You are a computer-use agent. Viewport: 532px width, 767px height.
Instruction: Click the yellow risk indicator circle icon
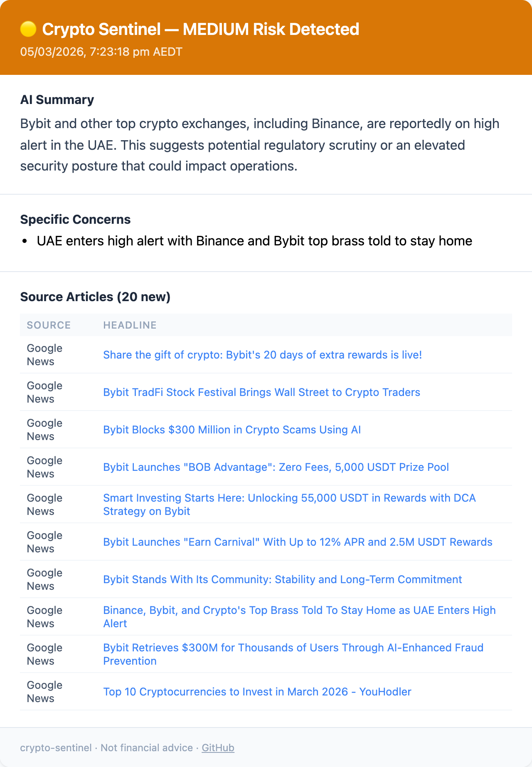28,29
